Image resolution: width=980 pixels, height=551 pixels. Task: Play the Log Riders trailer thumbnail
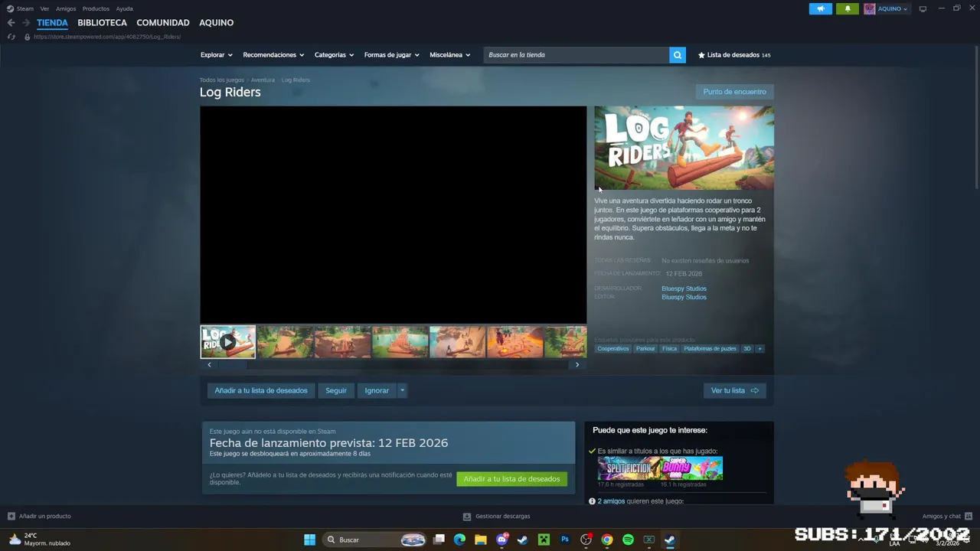pos(227,342)
